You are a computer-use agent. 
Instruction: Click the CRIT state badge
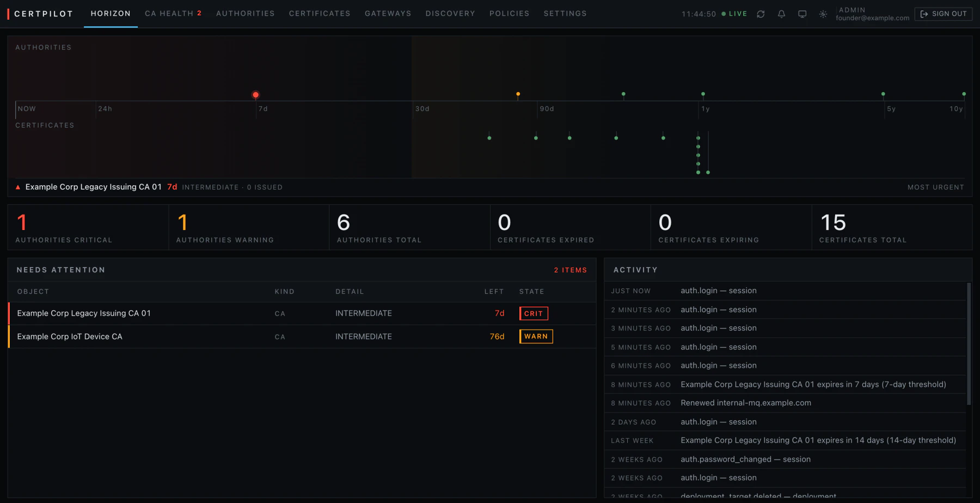534,313
